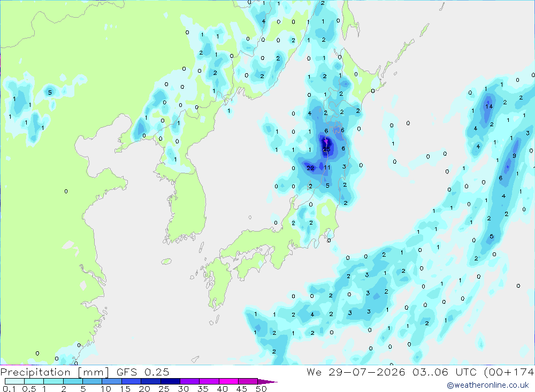Select the 1–2 mm legend color swatch
Screen dimensions: 535x392
coord(53,381)
